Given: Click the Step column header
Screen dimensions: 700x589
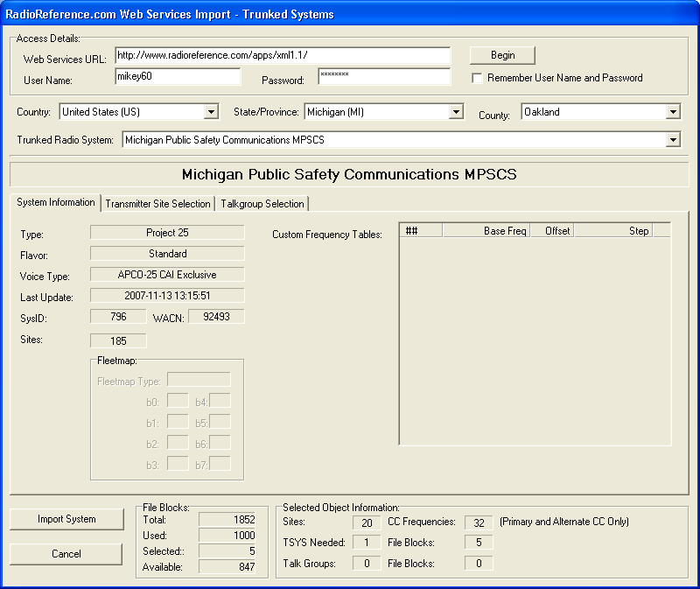Looking at the screenshot, I should click(x=613, y=231).
